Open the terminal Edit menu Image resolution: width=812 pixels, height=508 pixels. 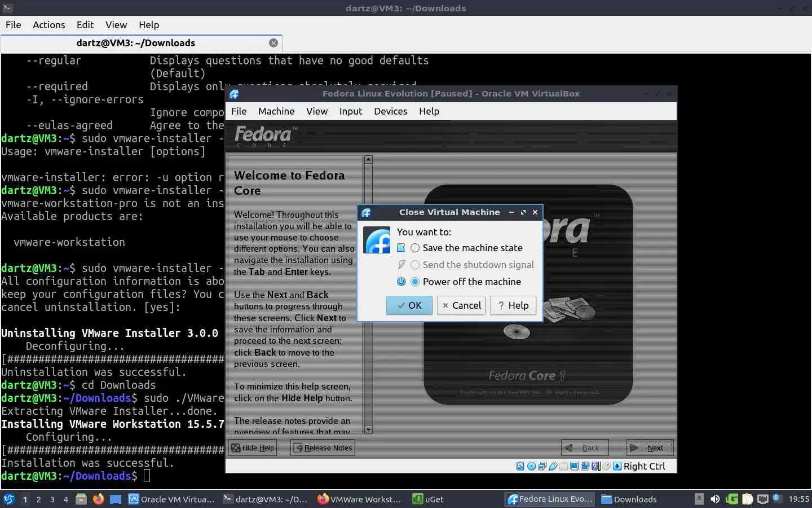(85, 25)
